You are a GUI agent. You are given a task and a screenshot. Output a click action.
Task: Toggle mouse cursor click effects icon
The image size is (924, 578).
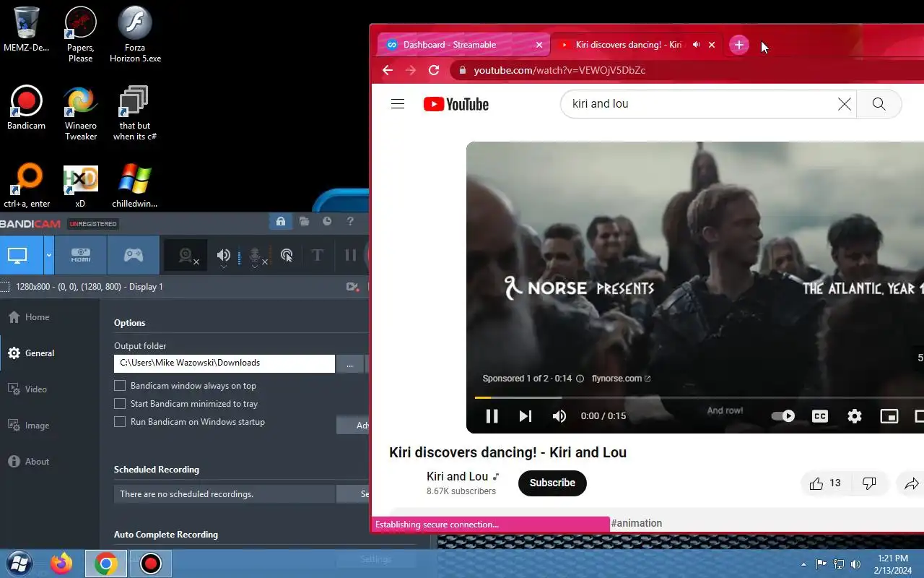click(287, 255)
